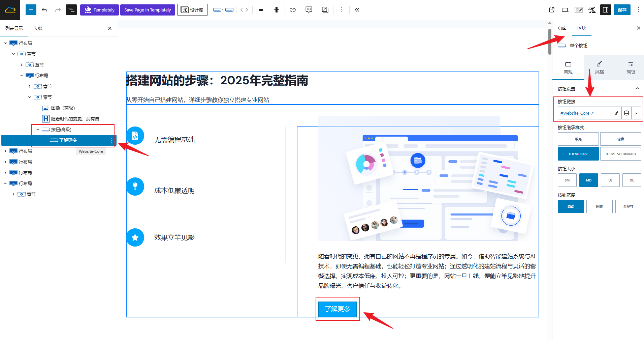Click the laptop preview device icon

[x=565, y=10]
